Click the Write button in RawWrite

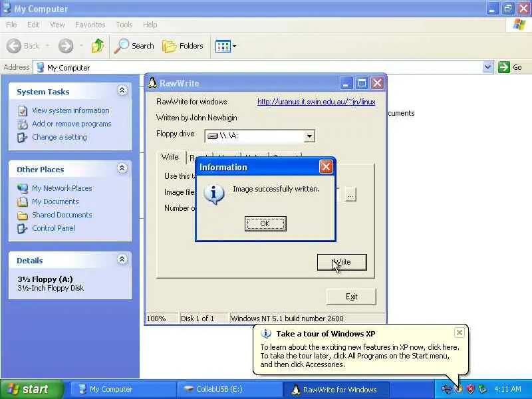click(342, 262)
